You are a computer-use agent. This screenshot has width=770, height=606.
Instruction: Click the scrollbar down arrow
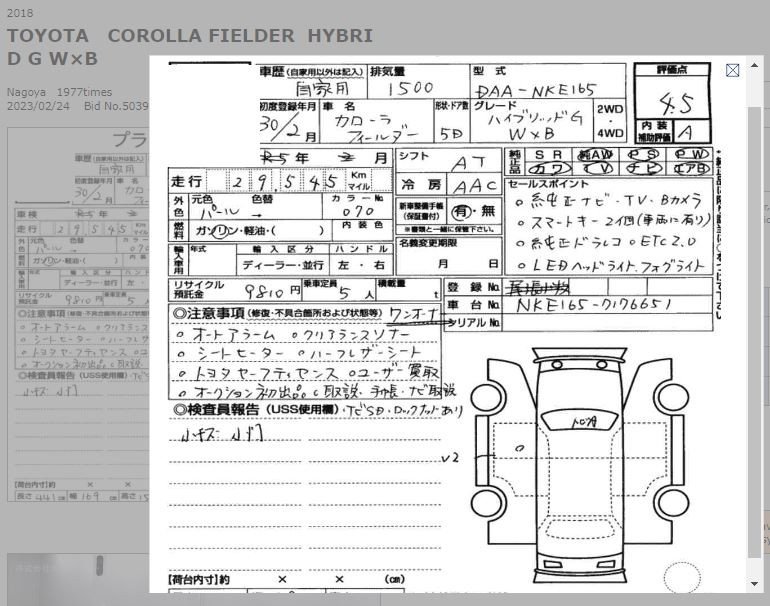coord(754,584)
